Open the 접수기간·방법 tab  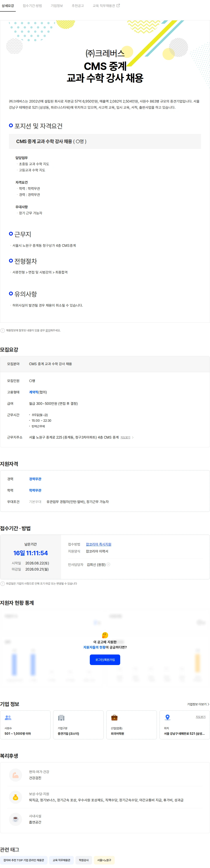tap(32, 6)
